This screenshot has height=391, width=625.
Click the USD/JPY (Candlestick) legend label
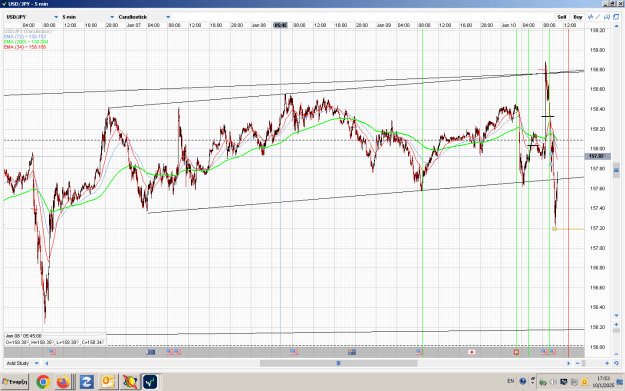(28, 31)
